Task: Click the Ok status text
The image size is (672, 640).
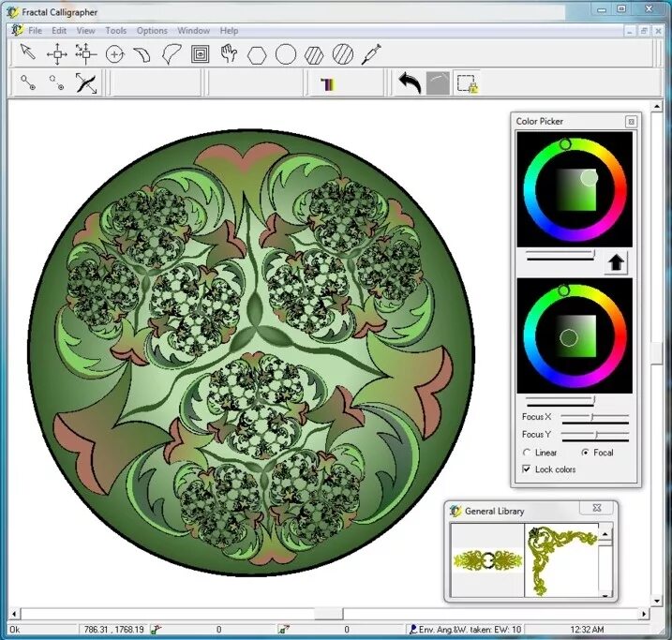Action: pyautogui.click(x=15, y=630)
